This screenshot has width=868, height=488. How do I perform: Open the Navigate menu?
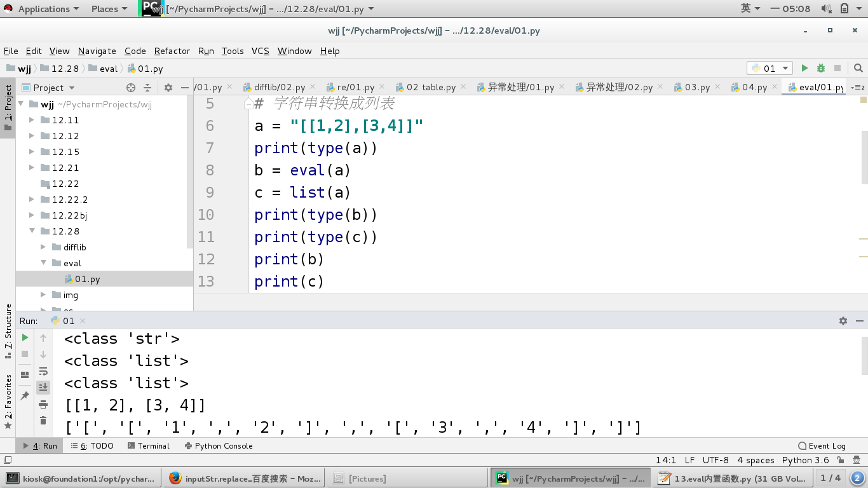[97, 51]
